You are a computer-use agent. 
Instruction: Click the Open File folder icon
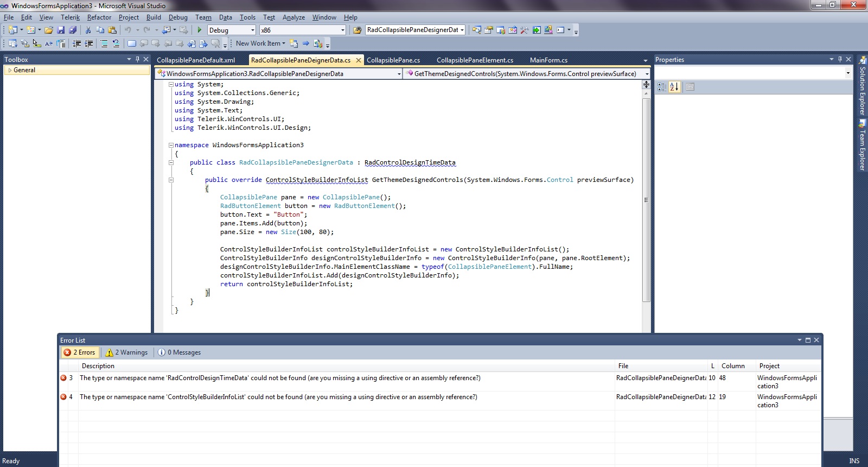click(49, 30)
